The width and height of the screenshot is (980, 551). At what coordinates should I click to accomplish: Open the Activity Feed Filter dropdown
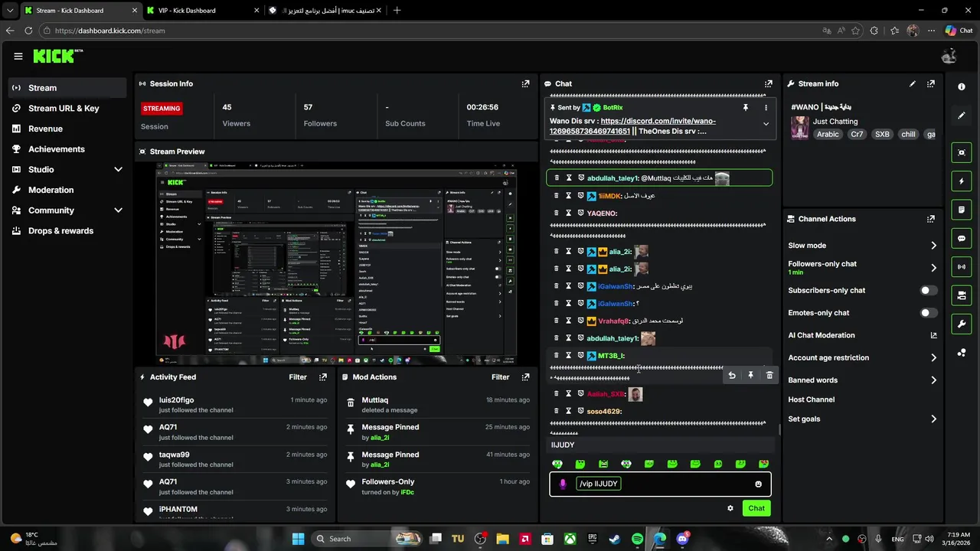tap(298, 377)
